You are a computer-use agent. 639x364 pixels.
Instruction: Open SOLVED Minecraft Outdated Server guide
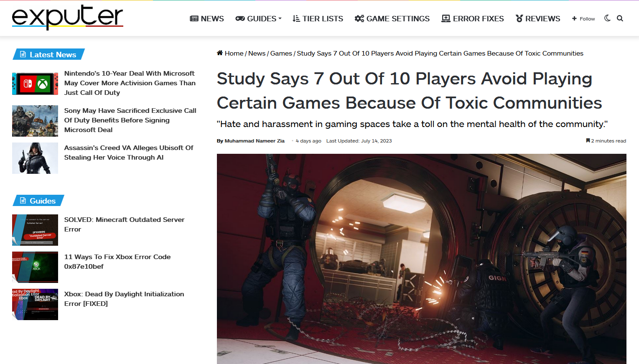pos(124,224)
